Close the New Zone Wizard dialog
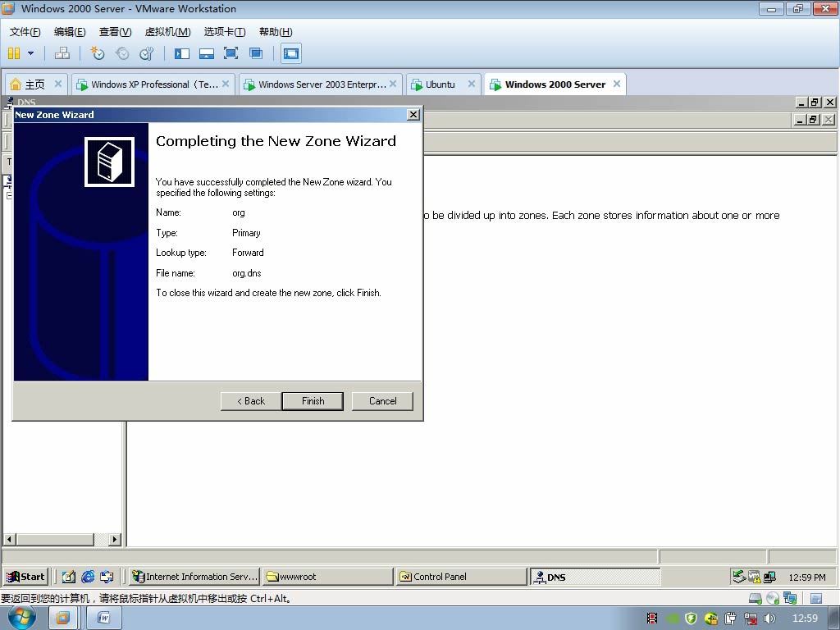 [413, 114]
